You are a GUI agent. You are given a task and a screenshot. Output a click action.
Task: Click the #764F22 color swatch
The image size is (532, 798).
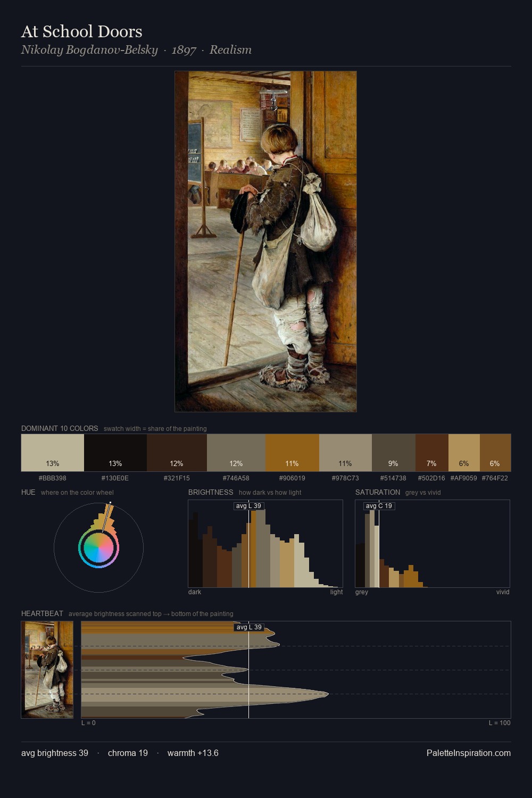click(x=495, y=453)
